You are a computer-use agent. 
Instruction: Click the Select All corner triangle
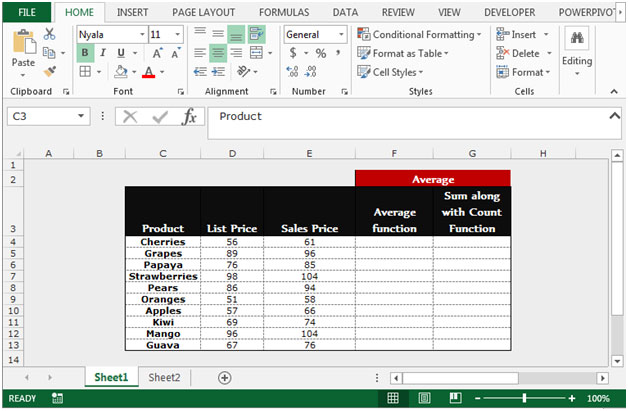tap(18, 153)
